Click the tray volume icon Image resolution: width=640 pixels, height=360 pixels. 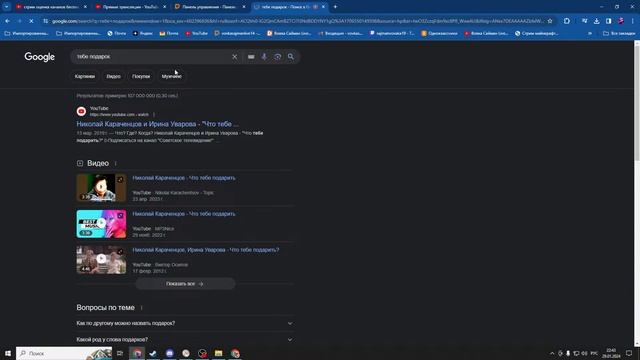pos(584,353)
